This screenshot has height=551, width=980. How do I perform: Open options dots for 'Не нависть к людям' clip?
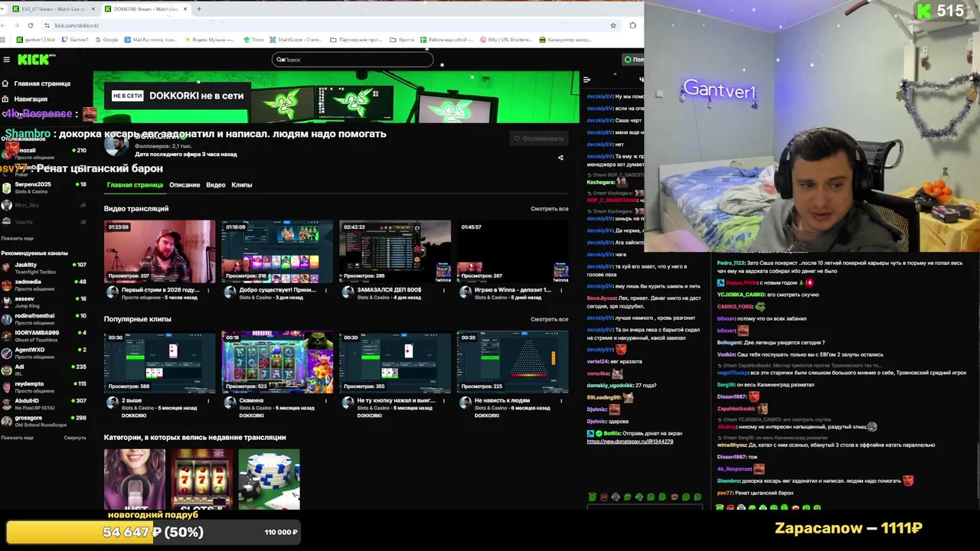tap(562, 400)
